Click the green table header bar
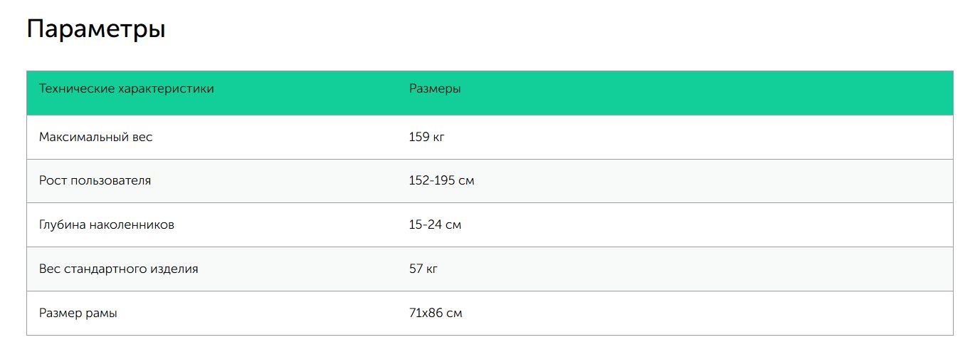 (490, 93)
